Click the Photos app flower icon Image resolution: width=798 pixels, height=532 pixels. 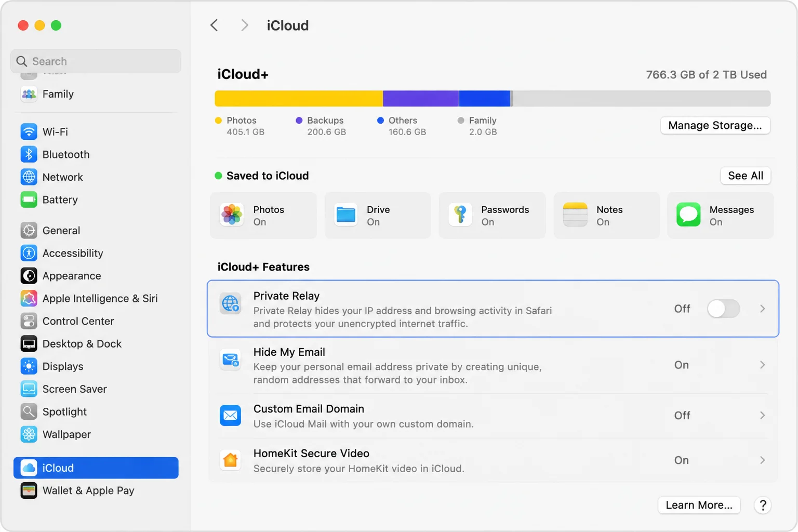(x=232, y=215)
